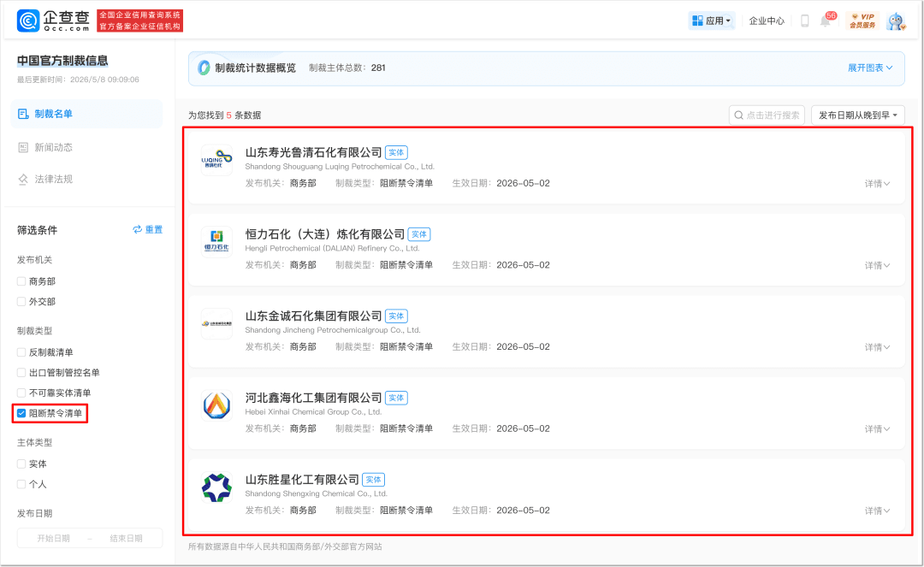Check the 外交部 checkbox
The width and height of the screenshot is (924, 567).
21,301
